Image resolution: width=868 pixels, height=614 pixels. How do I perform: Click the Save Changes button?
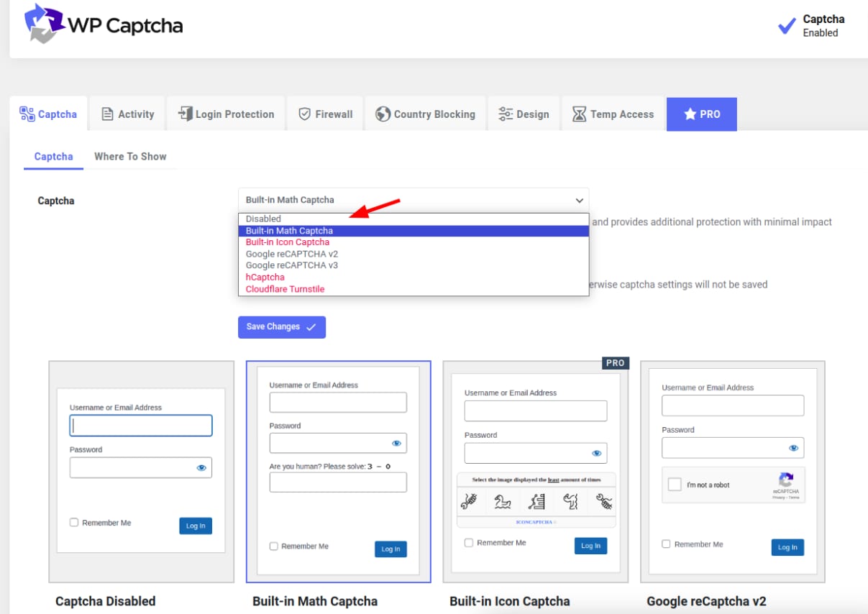(282, 327)
